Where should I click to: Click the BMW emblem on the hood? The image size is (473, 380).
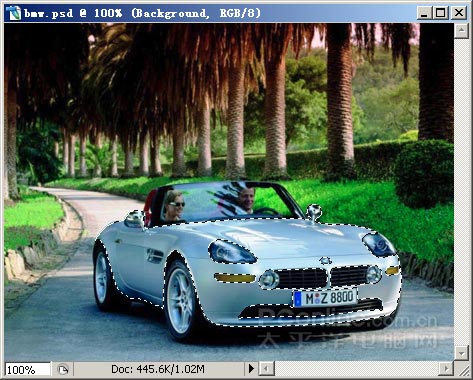[x=324, y=260]
